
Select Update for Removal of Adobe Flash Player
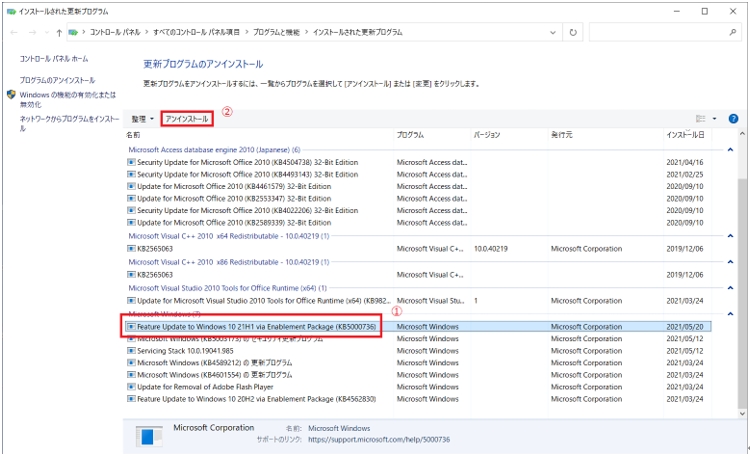pyautogui.click(x=418, y=387)
